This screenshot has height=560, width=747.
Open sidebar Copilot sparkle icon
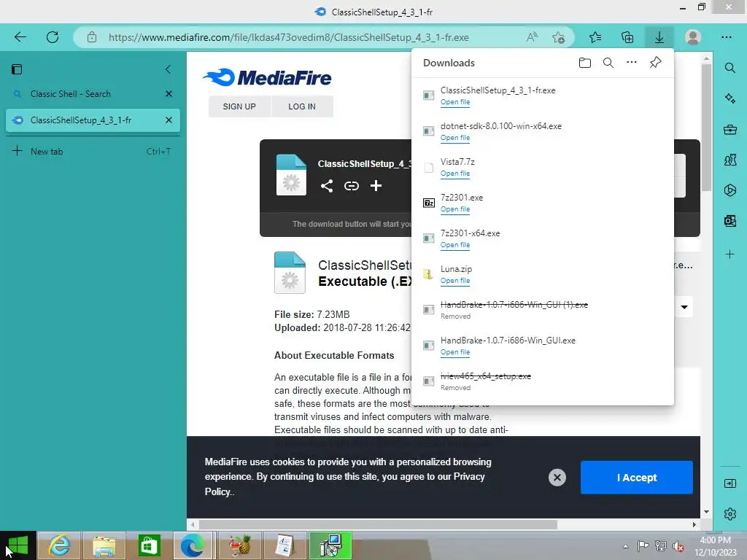point(729,98)
